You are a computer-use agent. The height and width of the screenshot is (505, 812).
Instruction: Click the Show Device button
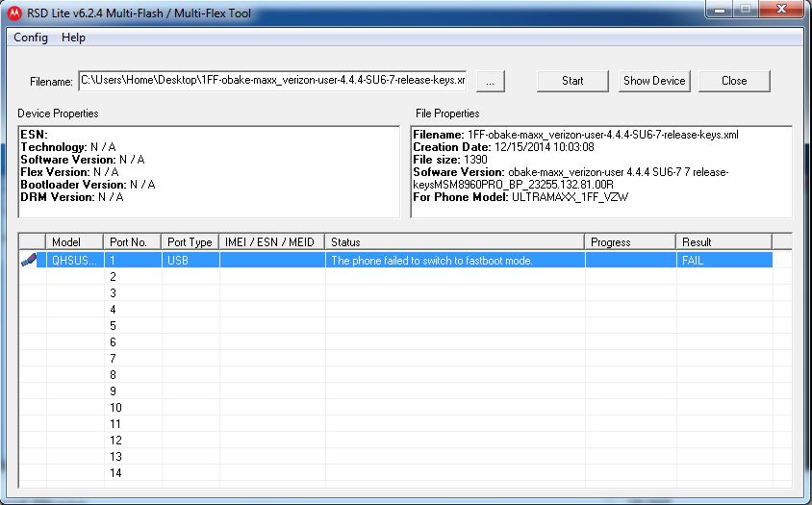coord(654,81)
